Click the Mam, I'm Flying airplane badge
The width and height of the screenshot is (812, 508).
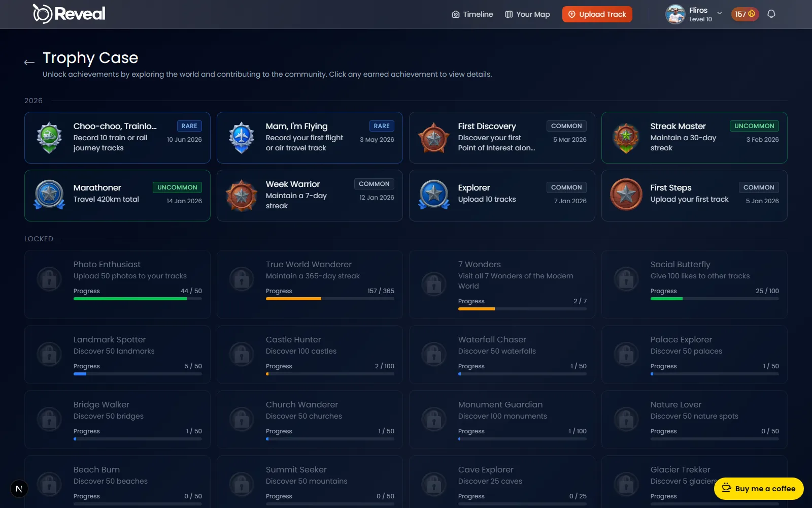click(242, 138)
